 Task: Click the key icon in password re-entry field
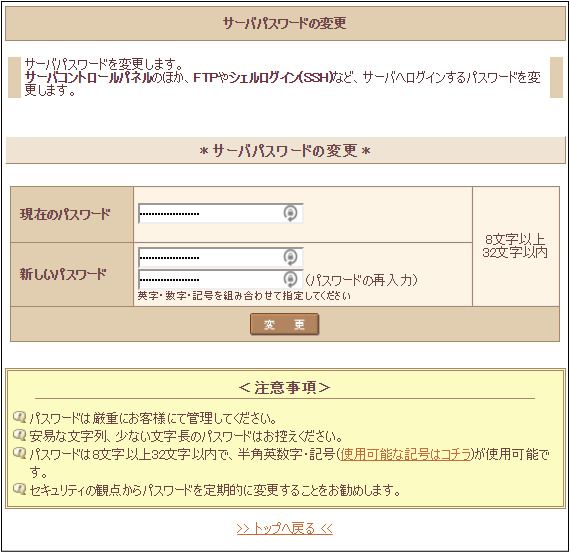pos(290,279)
